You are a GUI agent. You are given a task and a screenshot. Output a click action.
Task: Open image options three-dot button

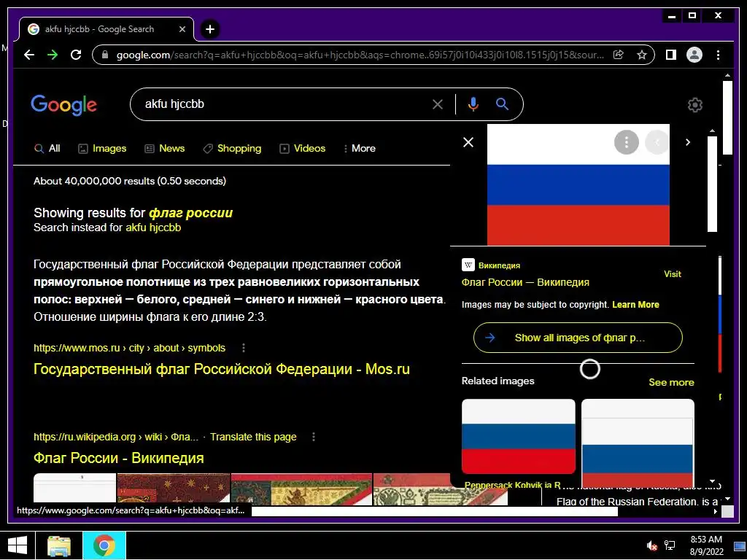pos(627,142)
